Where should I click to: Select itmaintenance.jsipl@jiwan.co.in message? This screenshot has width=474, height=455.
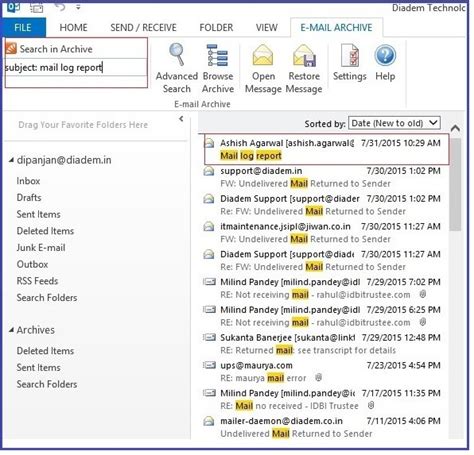(x=323, y=233)
